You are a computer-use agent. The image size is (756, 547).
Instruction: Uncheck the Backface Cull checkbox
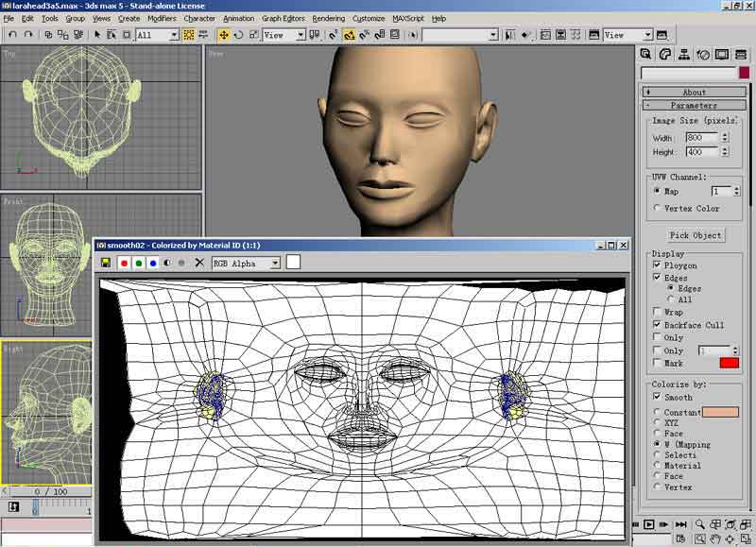658,325
